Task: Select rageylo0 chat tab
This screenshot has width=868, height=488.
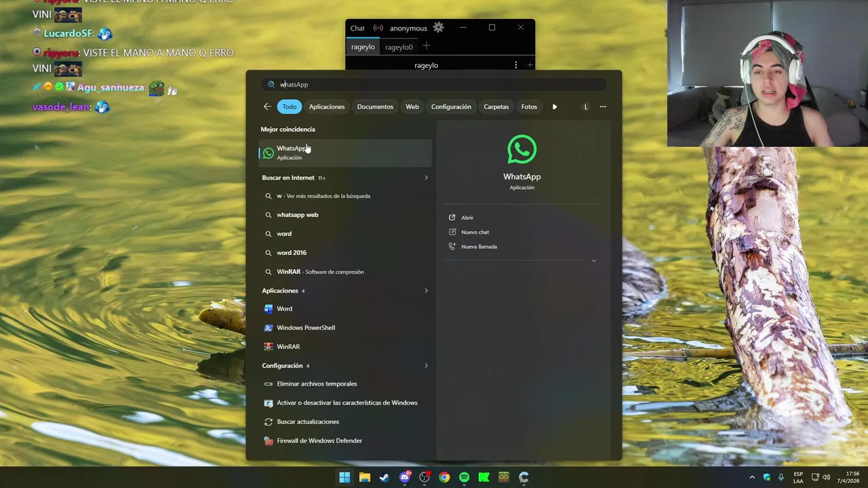Action: [x=399, y=47]
